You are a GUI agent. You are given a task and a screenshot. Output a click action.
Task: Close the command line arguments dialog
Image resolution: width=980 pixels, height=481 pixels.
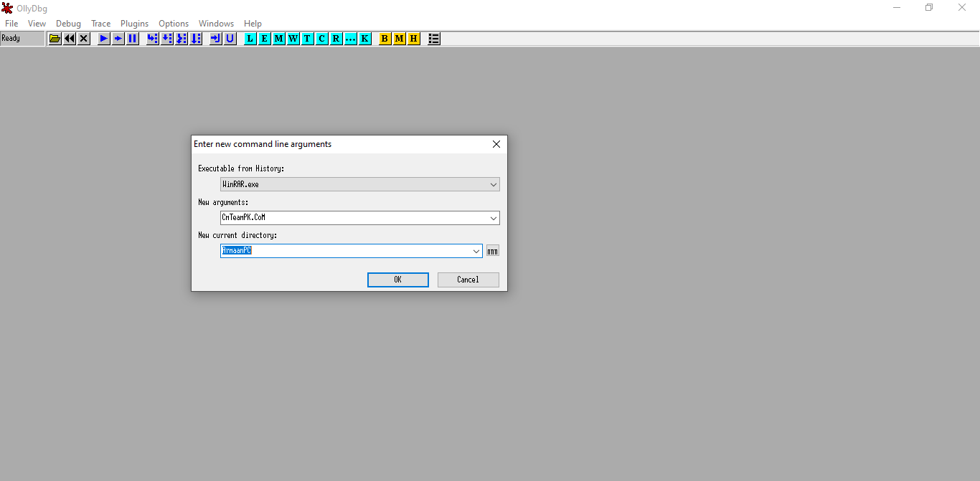(496, 144)
